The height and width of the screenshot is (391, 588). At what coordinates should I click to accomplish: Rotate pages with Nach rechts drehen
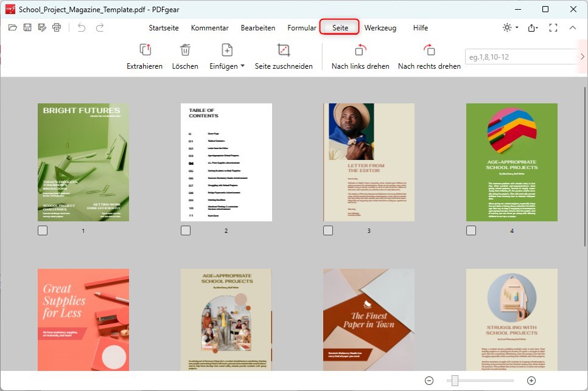429,50
